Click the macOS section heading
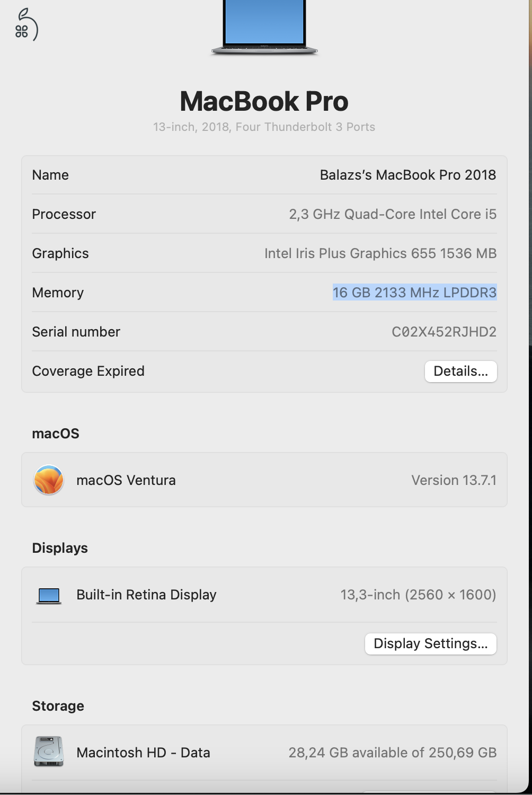The image size is (532, 795). pyautogui.click(x=56, y=434)
